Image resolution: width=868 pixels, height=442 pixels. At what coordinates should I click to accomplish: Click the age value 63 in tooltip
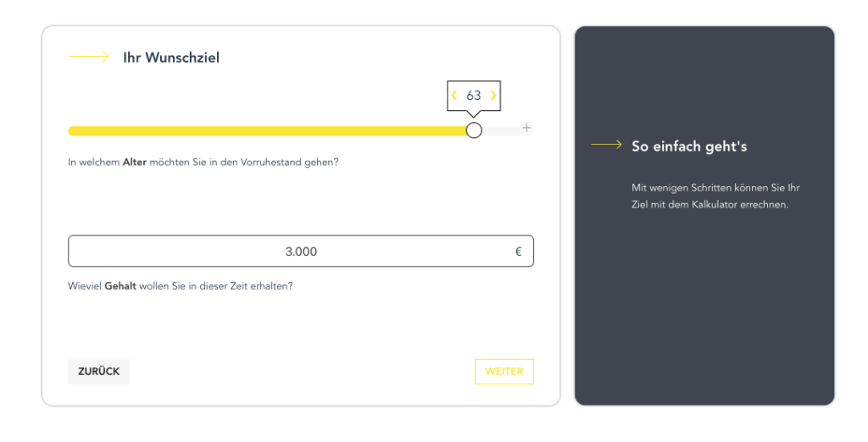(474, 96)
